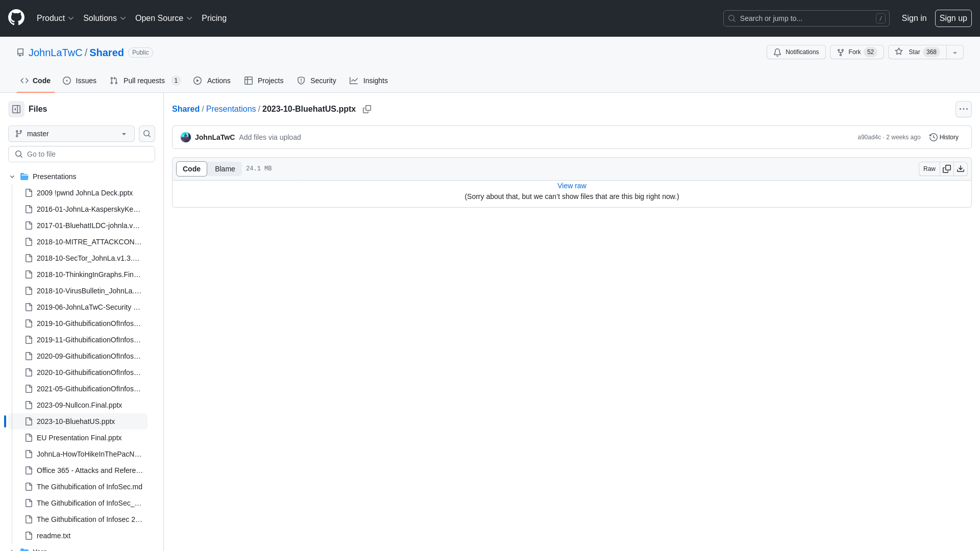Open the Open Source menu dropdown
This screenshot has height=551, width=980.
click(163, 18)
